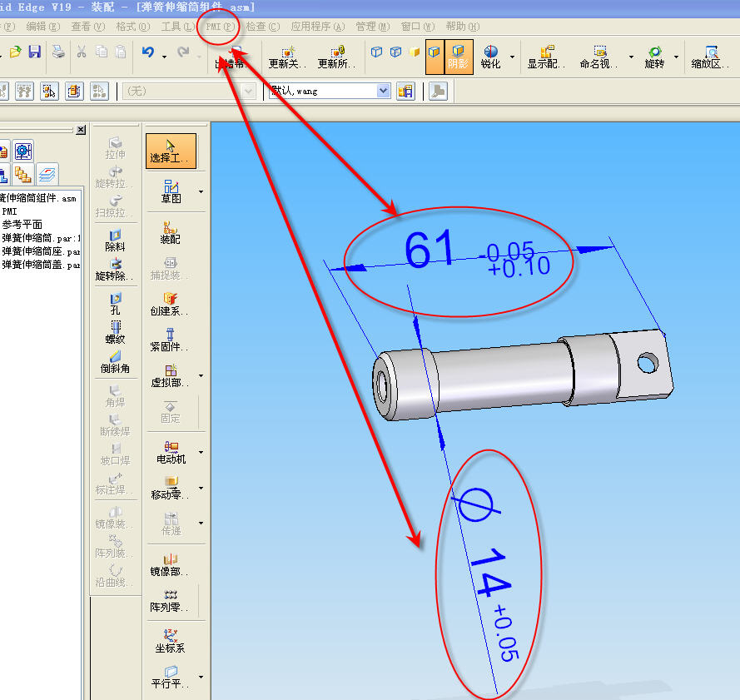Expand the 草图 flyout arrow
The width and height of the screenshot is (740, 700).
coord(201,191)
